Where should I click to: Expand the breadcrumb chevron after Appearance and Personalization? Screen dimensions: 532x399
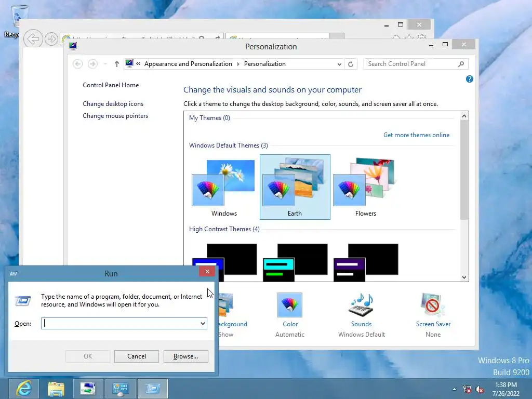tap(238, 64)
